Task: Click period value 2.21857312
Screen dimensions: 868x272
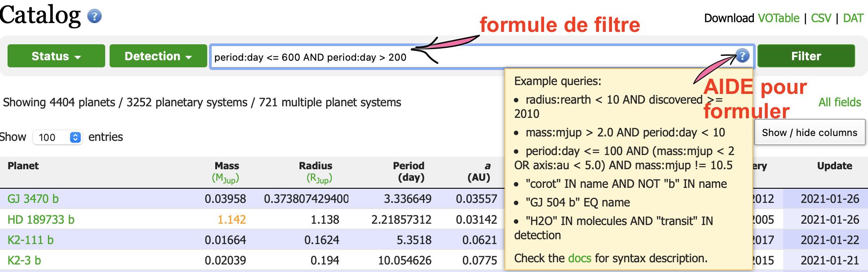Action: (x=402, y=220)
